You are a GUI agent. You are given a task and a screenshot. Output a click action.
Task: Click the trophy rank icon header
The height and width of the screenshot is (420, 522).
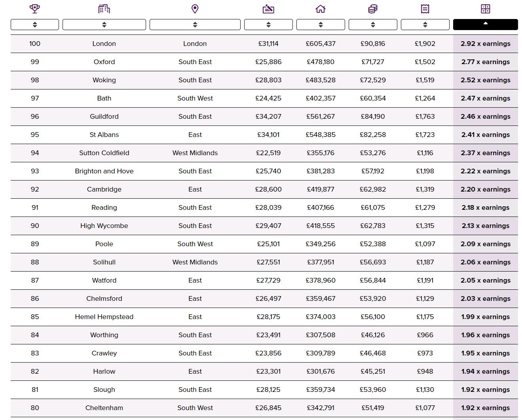coord(35,9)
